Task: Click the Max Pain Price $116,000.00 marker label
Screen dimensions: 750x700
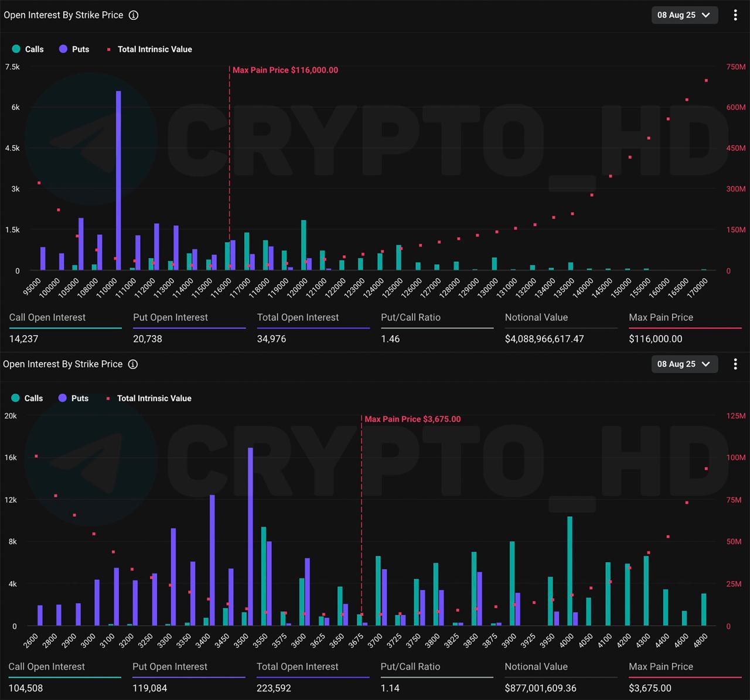Action: (285, 70)
